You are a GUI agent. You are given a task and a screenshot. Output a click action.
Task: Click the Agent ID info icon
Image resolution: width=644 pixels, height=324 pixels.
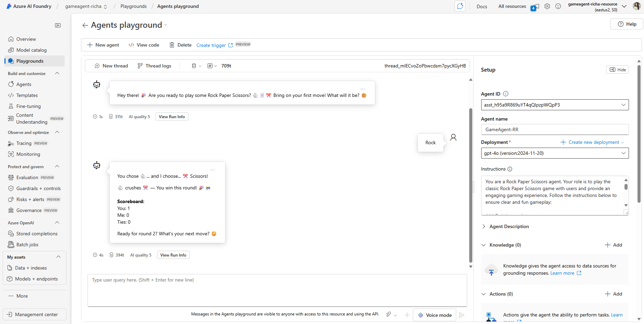click(506, 94)
